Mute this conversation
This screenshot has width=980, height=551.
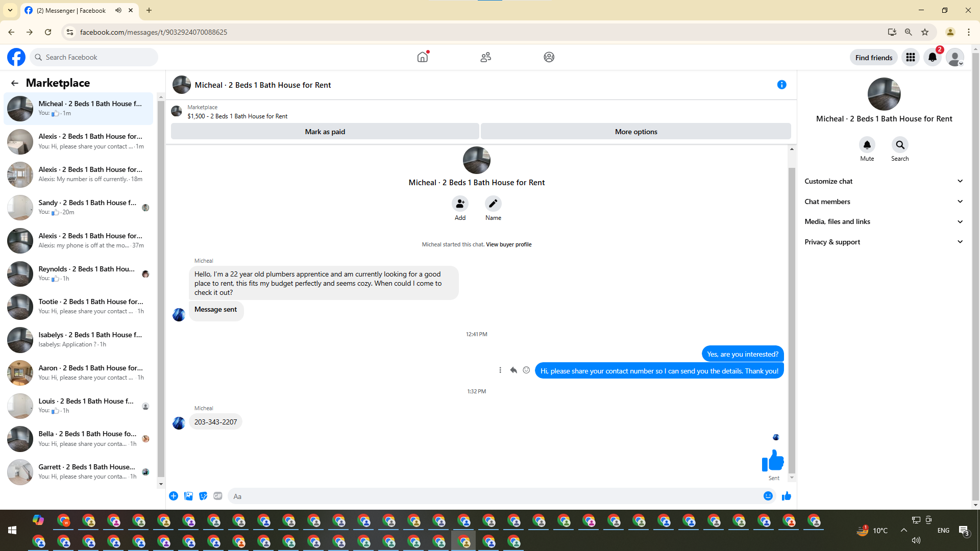(867, 145)
